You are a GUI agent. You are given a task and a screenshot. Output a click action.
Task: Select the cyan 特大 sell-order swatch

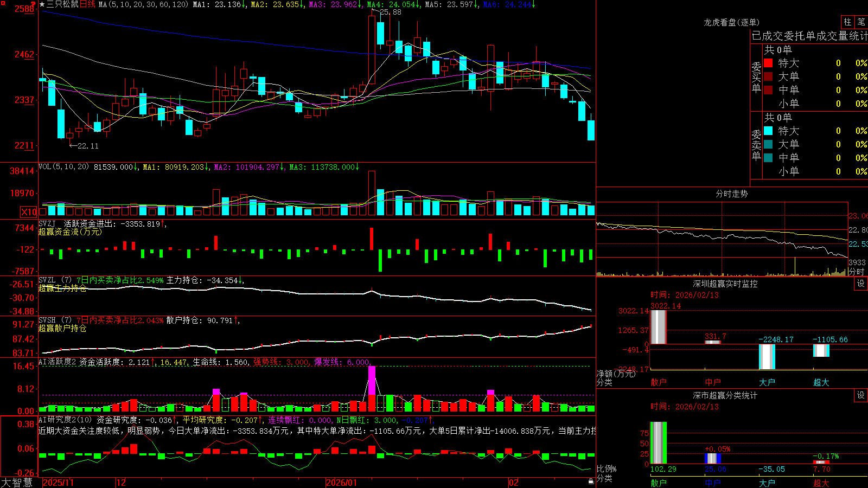(768, 131)
